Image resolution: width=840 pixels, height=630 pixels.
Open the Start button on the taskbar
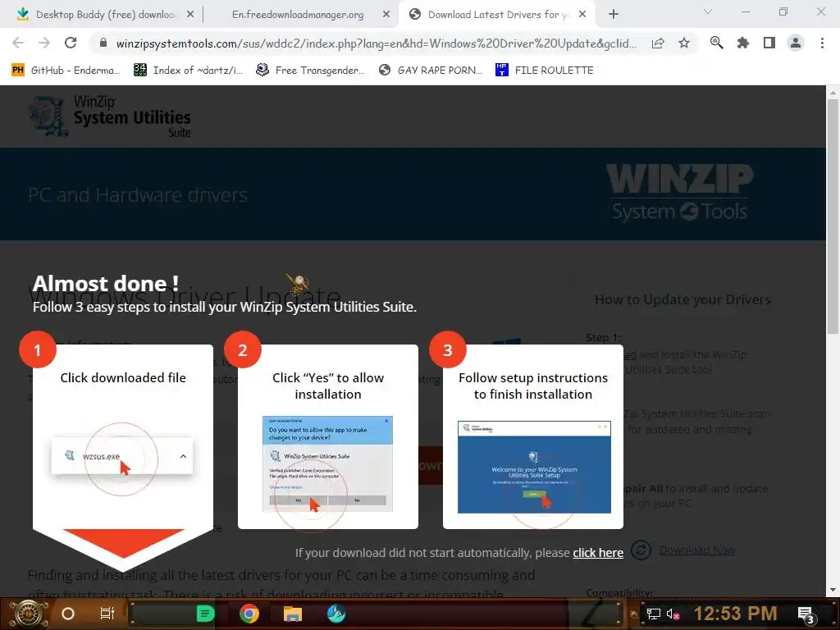point(29,614)
